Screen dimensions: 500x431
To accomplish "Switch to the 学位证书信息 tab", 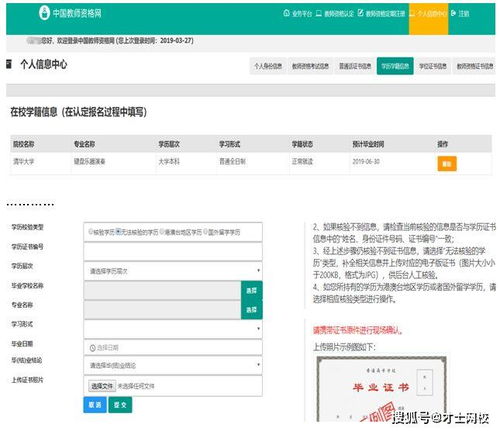I will point(433,66).
